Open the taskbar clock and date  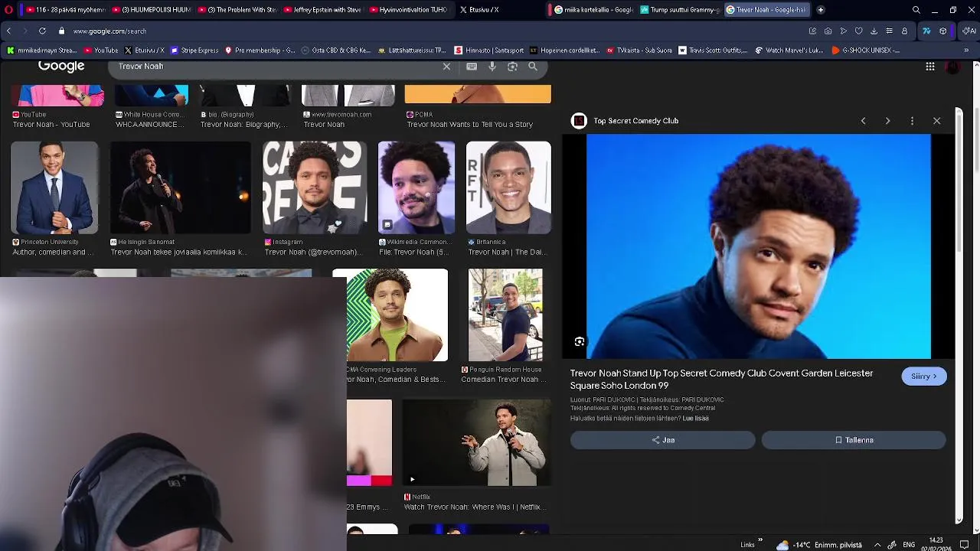click(x=936, y=544)
